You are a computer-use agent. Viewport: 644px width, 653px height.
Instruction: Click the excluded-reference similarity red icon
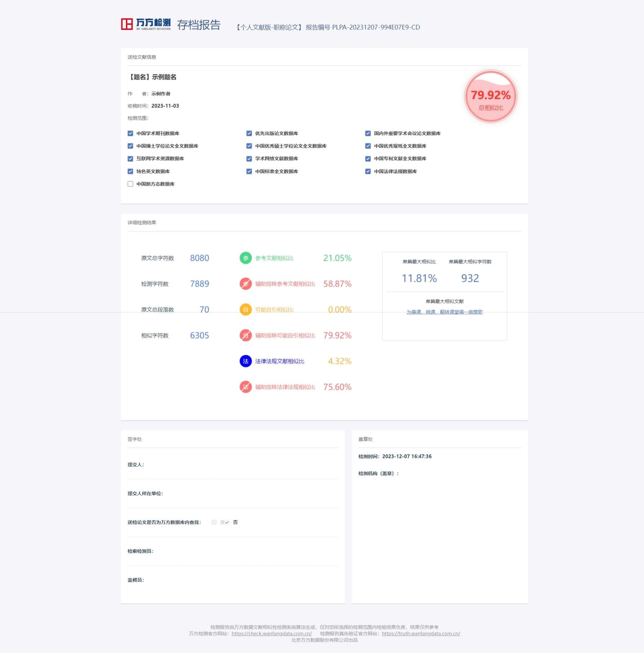pos(245,284)
